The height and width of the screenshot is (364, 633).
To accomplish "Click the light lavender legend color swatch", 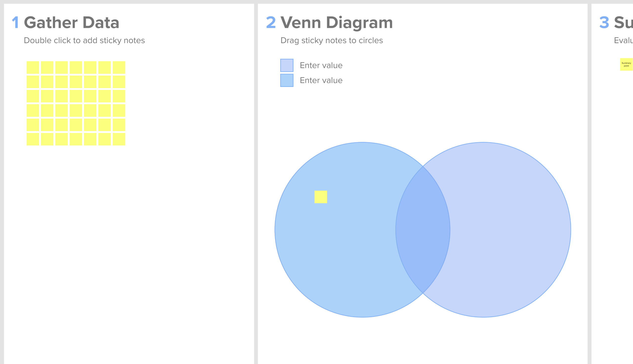I will pos(287,65).
